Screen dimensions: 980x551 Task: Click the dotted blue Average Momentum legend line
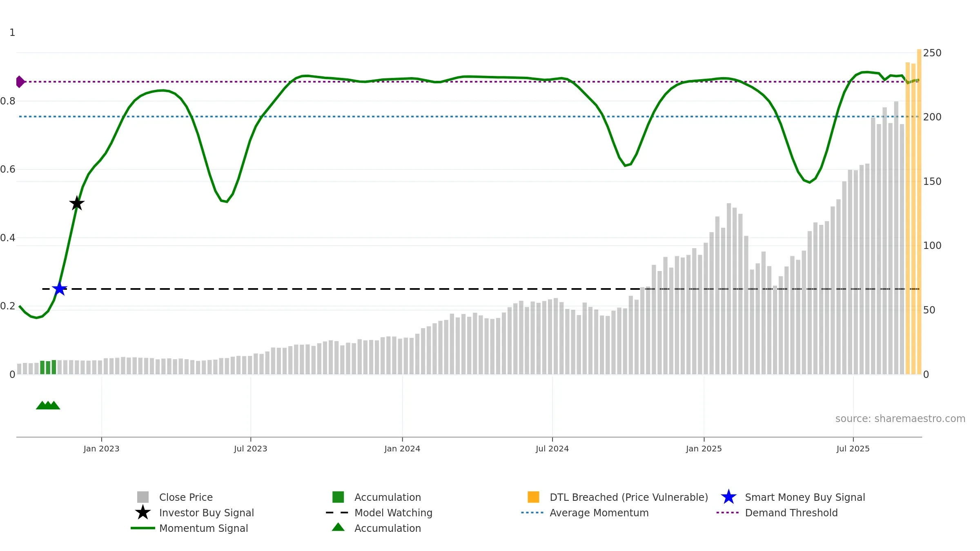[x=532, y=513]
